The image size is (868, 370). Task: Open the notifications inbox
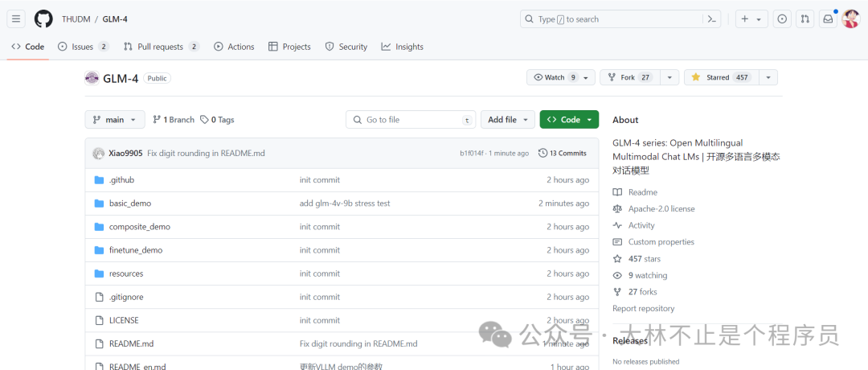(x=828, y=18)
